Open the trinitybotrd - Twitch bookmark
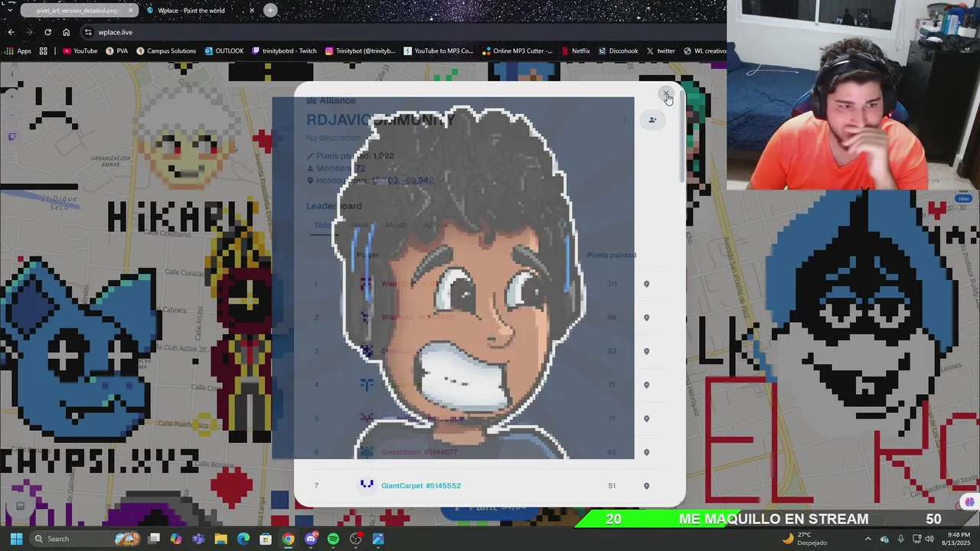This screenshot has width=980, height=551. (283, 51)
